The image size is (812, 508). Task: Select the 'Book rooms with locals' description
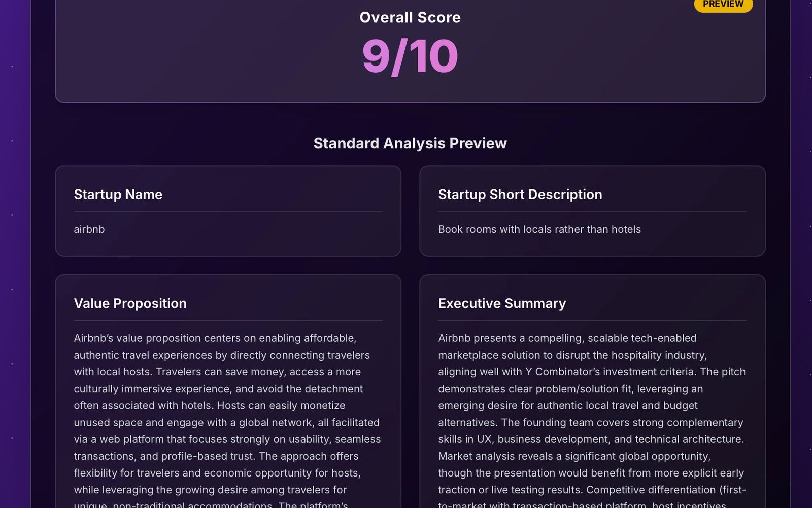coord(539,229)
